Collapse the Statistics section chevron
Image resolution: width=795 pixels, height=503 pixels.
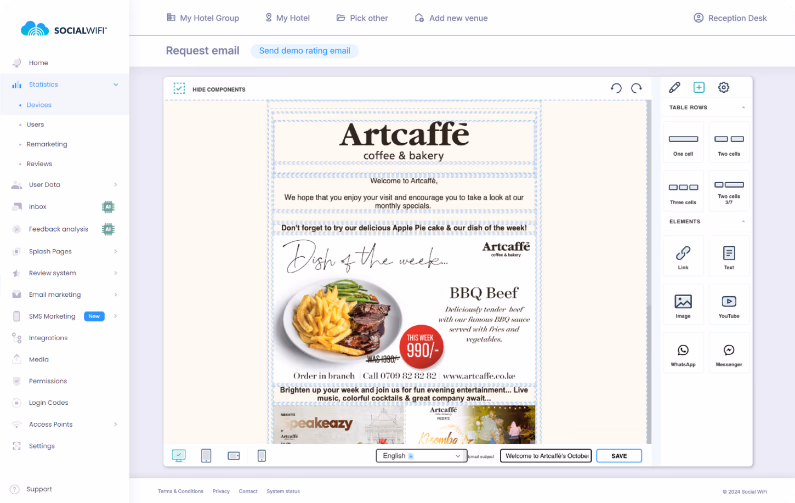(116, 85)
